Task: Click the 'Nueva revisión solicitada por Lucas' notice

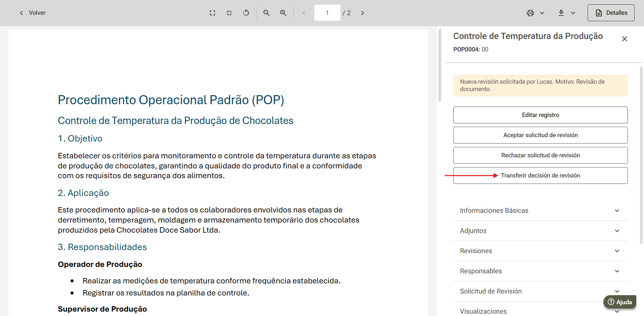Action: pos(540,85)
